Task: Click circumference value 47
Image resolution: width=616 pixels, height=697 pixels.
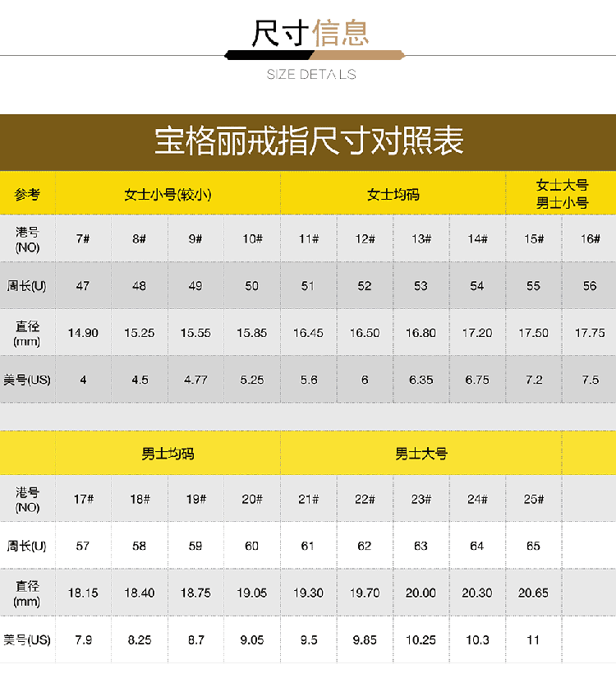Action: [83, 286]
